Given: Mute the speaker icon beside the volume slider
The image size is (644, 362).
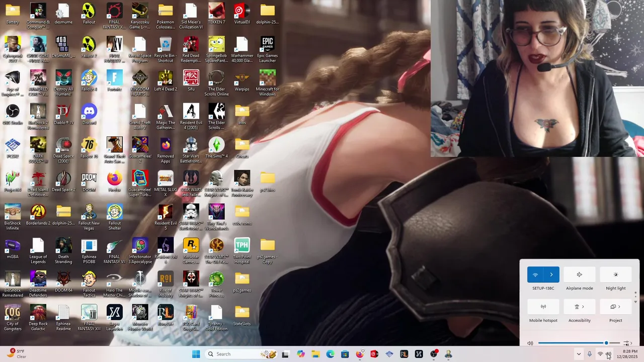Looking at the screenshot, I should click(x=530, y=343).
